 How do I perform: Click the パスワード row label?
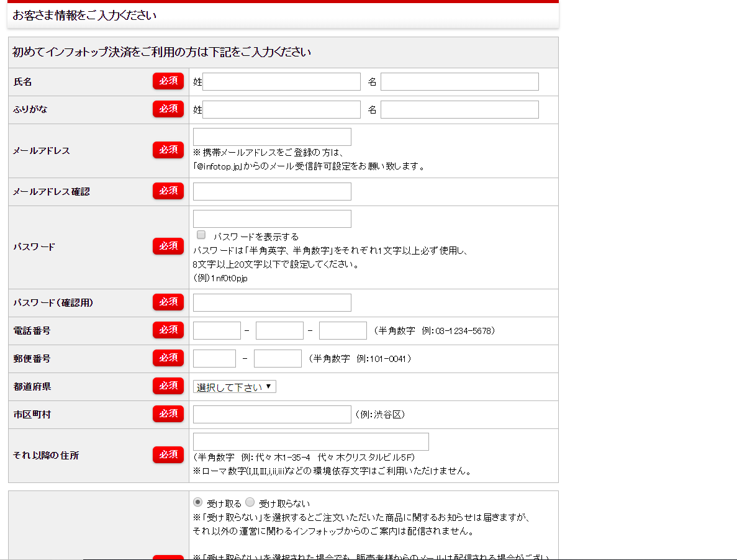(34, 246)
